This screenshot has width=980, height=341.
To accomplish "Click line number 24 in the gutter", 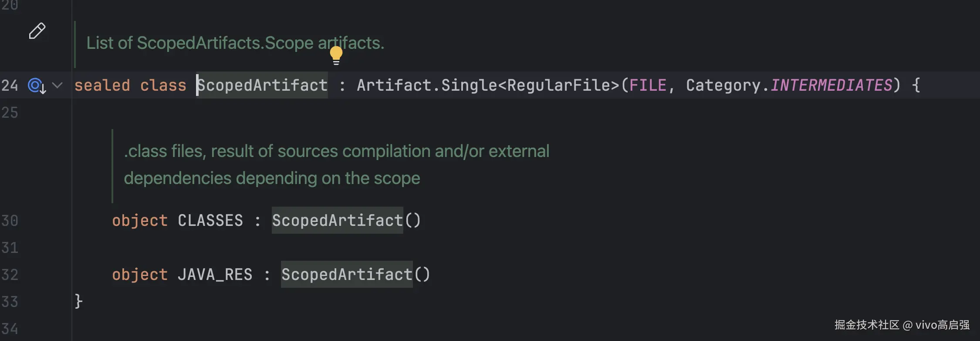I will tap(10, 85).
